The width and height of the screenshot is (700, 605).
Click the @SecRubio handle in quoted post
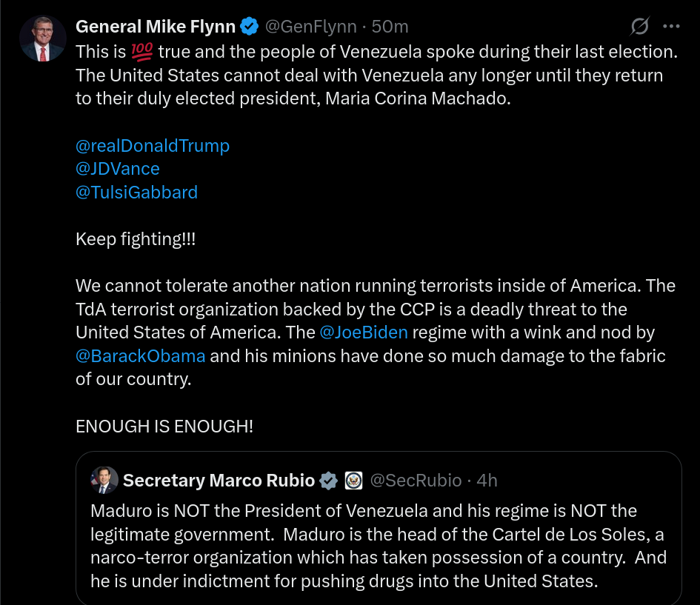[416, 481]
